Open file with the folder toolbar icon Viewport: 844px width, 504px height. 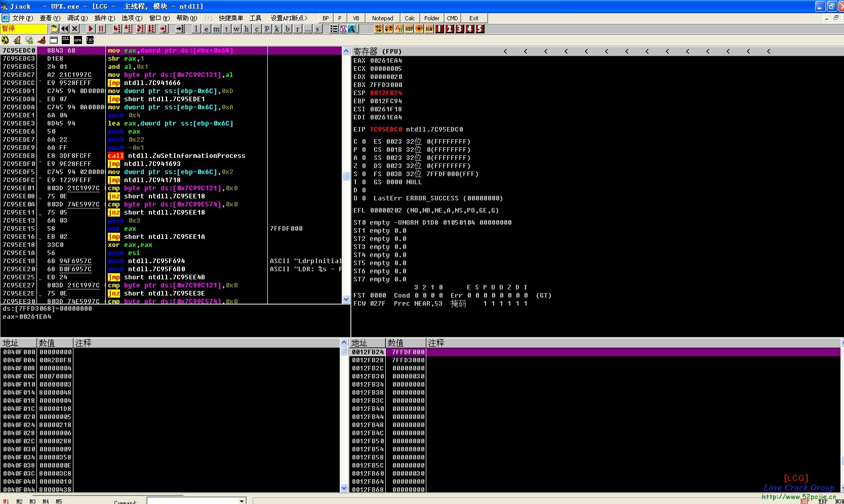pyautogui.click(x=54, y=29)
